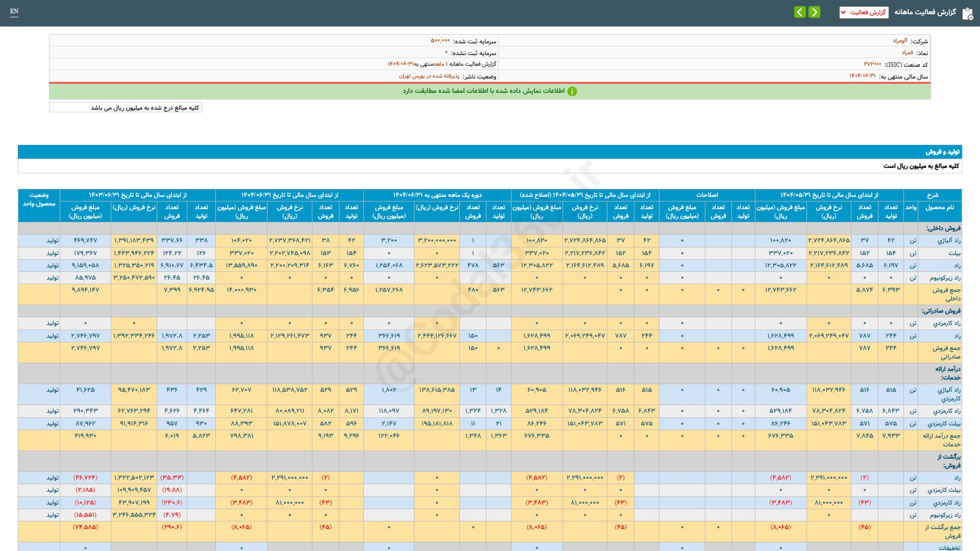Click the جمع فروش داخلی total row label
This screenshot has width=980, height=551.
click(946, 294)
